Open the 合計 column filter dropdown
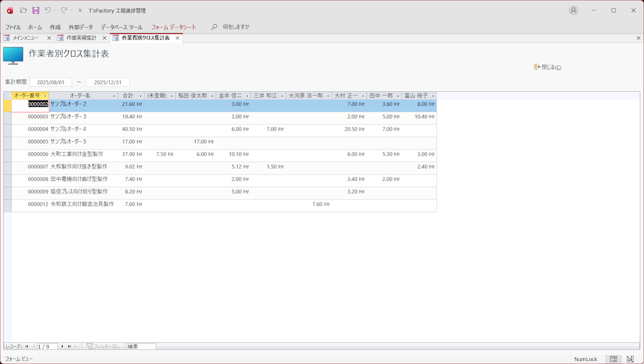644x364 pixels. (140, 96)
